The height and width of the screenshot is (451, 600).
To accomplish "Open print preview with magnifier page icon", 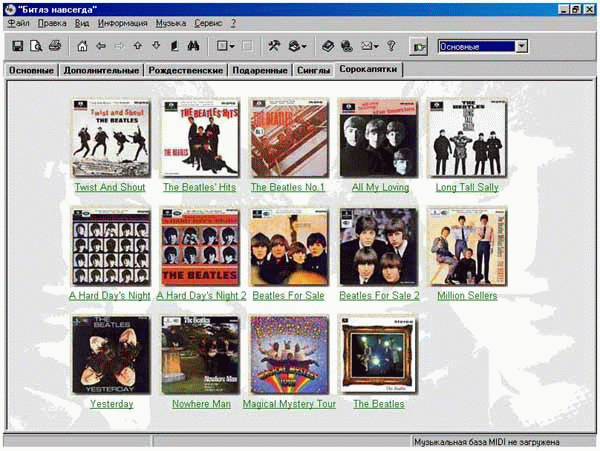I will [x=36, y=46].
